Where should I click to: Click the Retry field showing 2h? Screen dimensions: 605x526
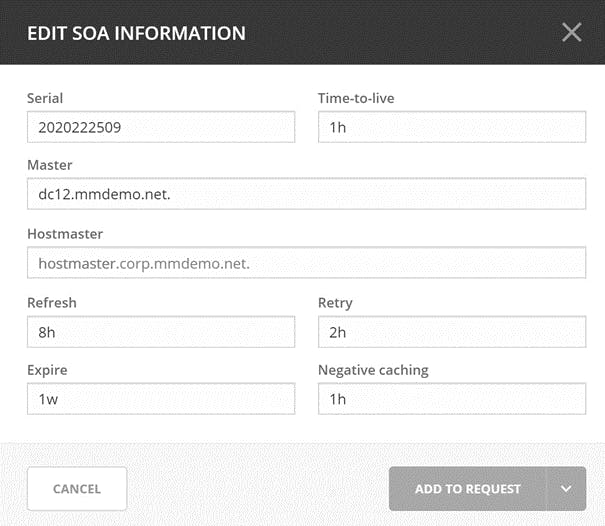(x=452, y=332)
